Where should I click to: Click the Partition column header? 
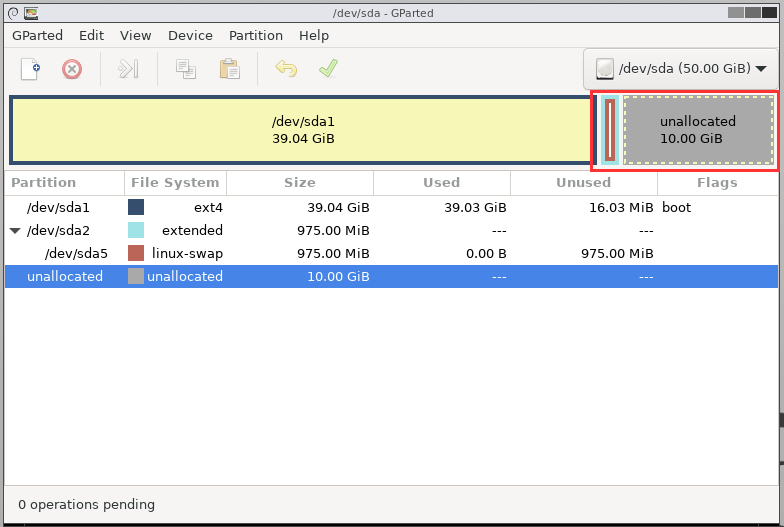64,182
